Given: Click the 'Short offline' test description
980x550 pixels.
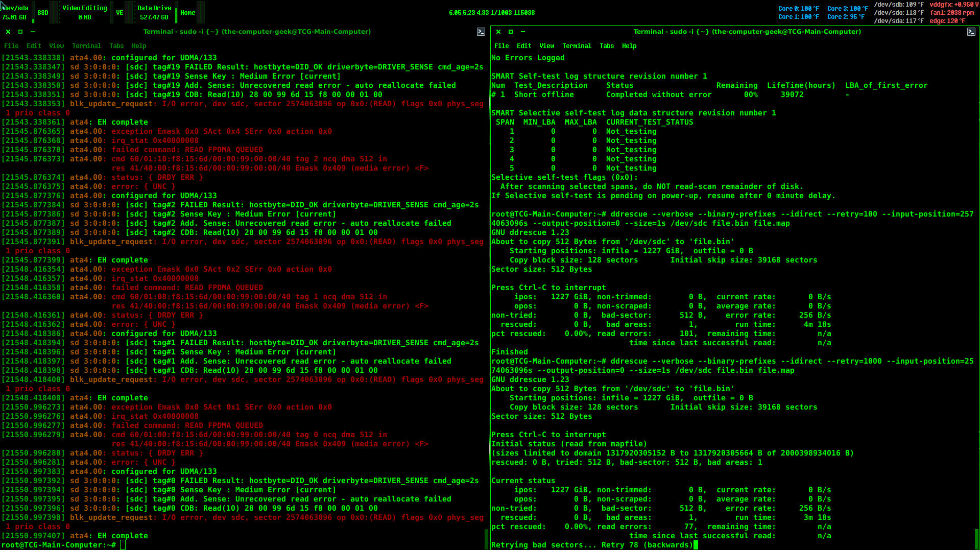Looking at the screenshot, I should click(x=544, y=94).
